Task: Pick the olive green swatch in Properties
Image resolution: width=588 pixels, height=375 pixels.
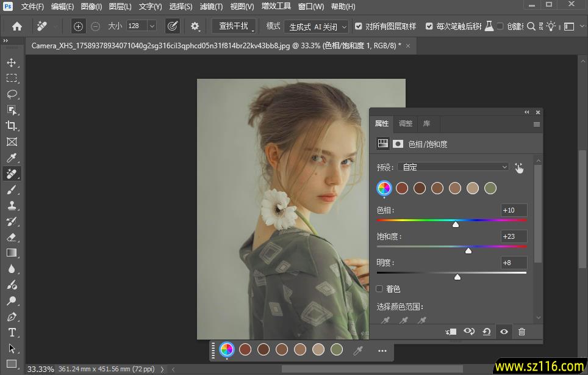Action: click(490, 188)
